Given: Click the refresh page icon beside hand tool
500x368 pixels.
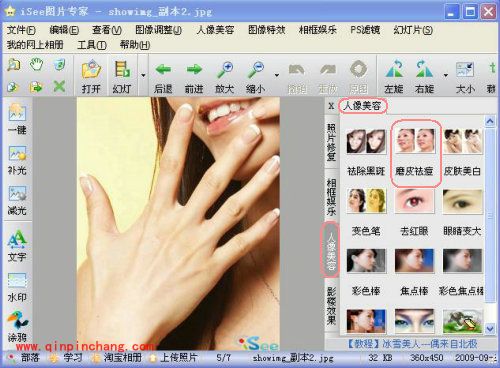Looking at the screenshot, I should (x=59, y=64).
